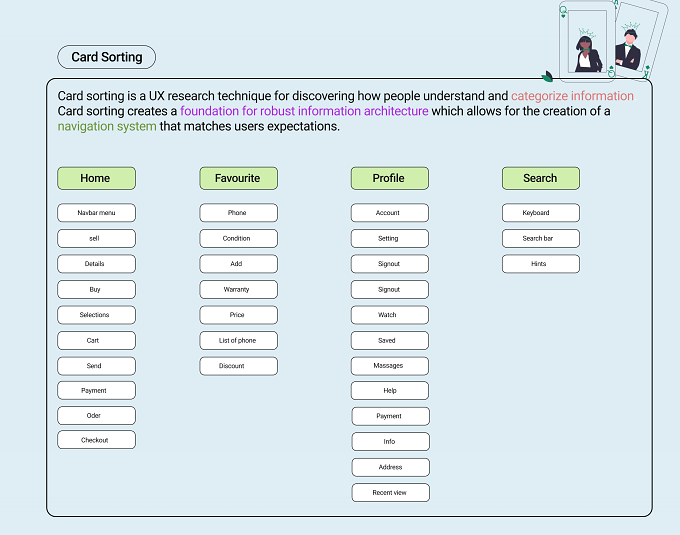The width and height of the screenshot is (680, 535).
Task: Select the Search bar card
Action: (x=541, y=238)
